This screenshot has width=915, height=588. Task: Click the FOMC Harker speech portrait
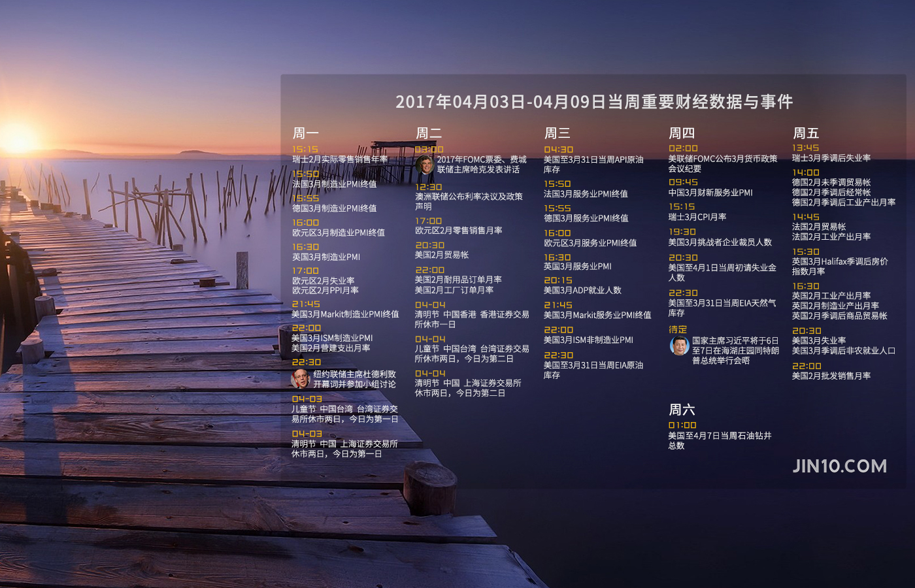(425, 165)
